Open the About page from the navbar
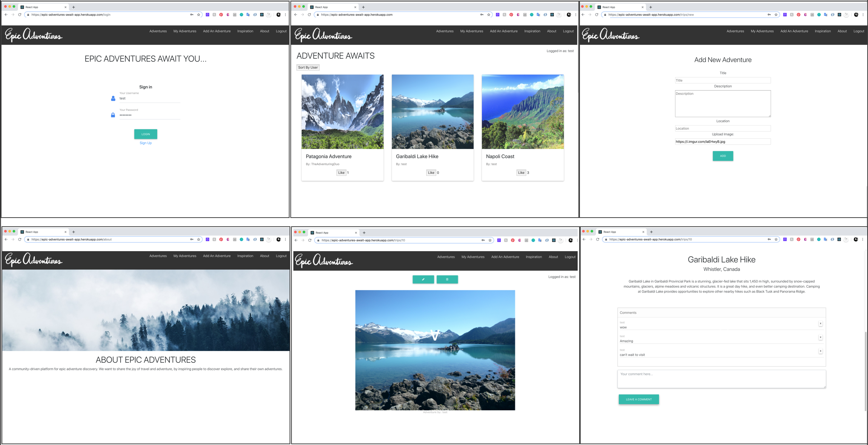Screen dimensions: 868x445 pyautogui.click(x=264, y=31)
